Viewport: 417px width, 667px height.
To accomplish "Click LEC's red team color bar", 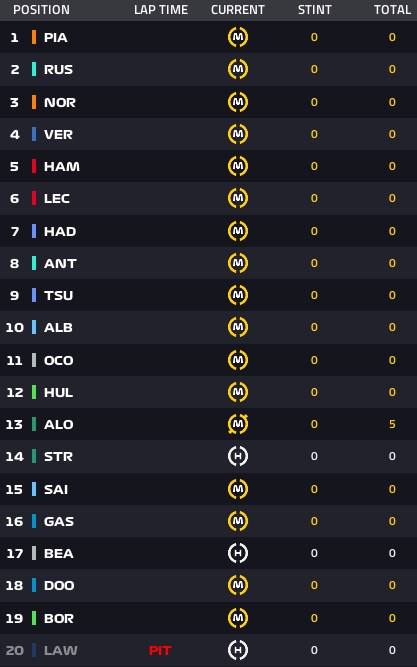I will pos(34,198).
